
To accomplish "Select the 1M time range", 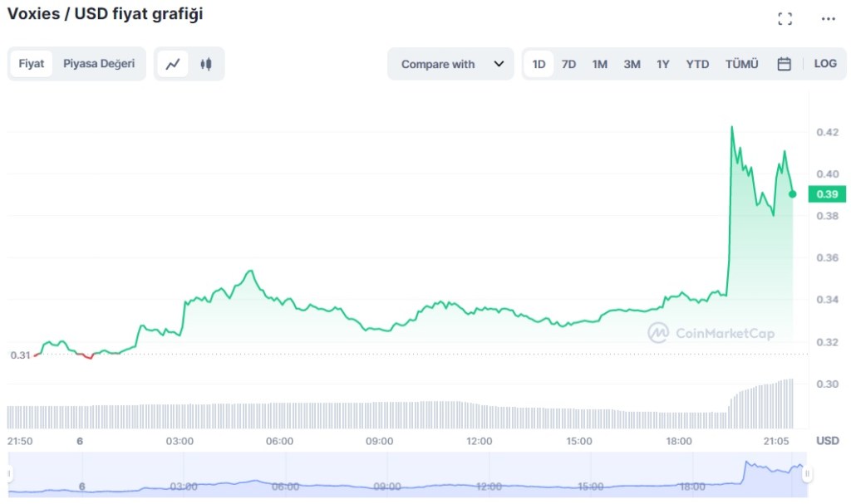I will [x=599, y=64].
